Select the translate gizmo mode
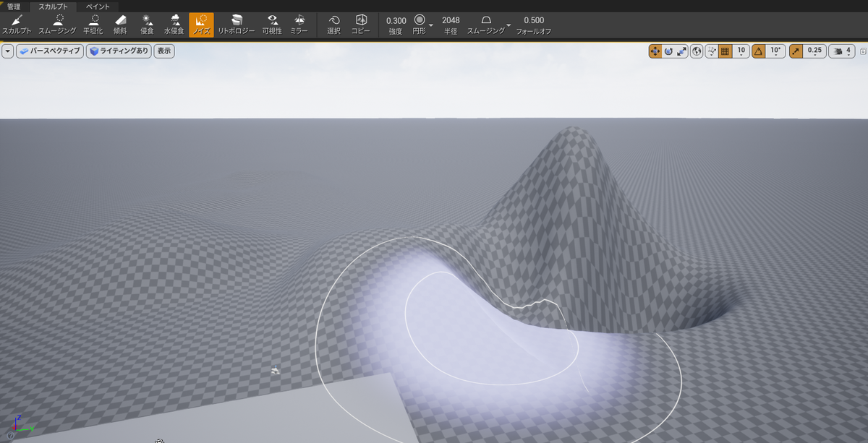This screenshot has width=868, height=443. [x=655, y=51]
